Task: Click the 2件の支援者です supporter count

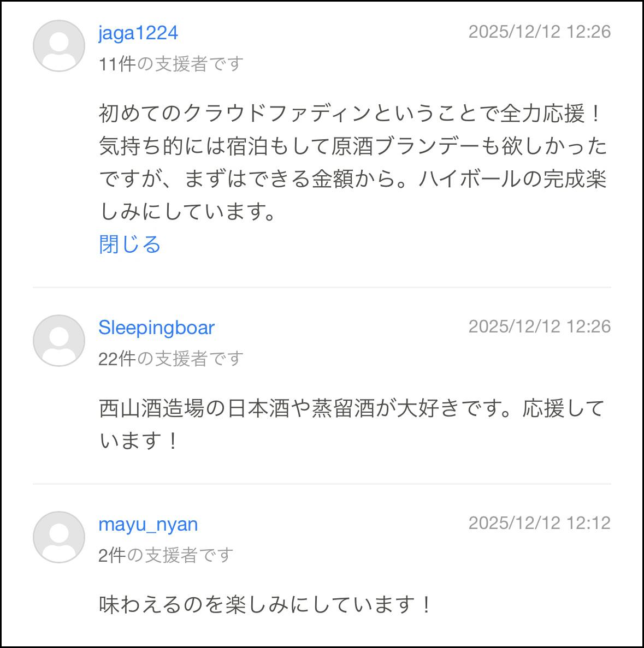Action: point(166,556)
